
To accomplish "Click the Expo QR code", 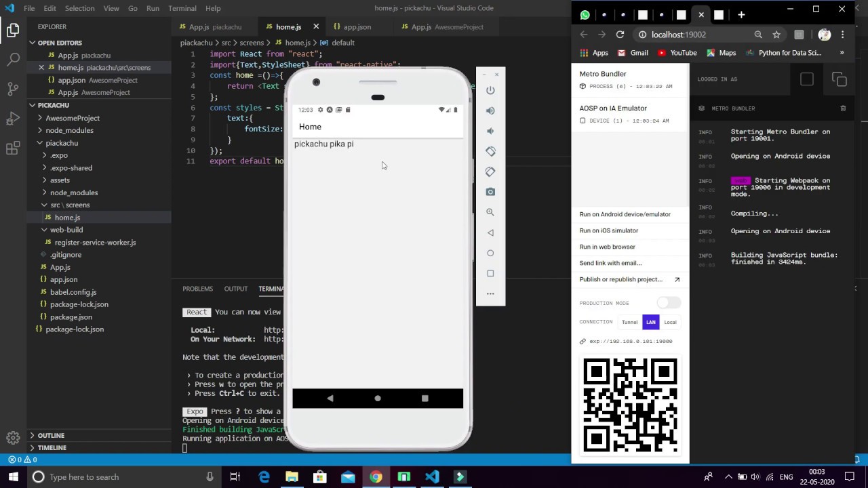I will coord(630,405).
